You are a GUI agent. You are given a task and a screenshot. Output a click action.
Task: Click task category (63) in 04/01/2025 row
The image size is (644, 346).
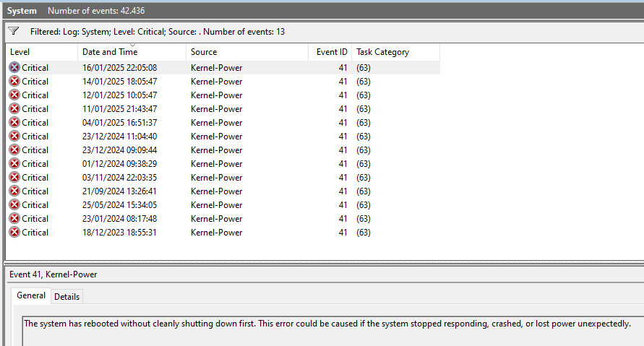364,122
